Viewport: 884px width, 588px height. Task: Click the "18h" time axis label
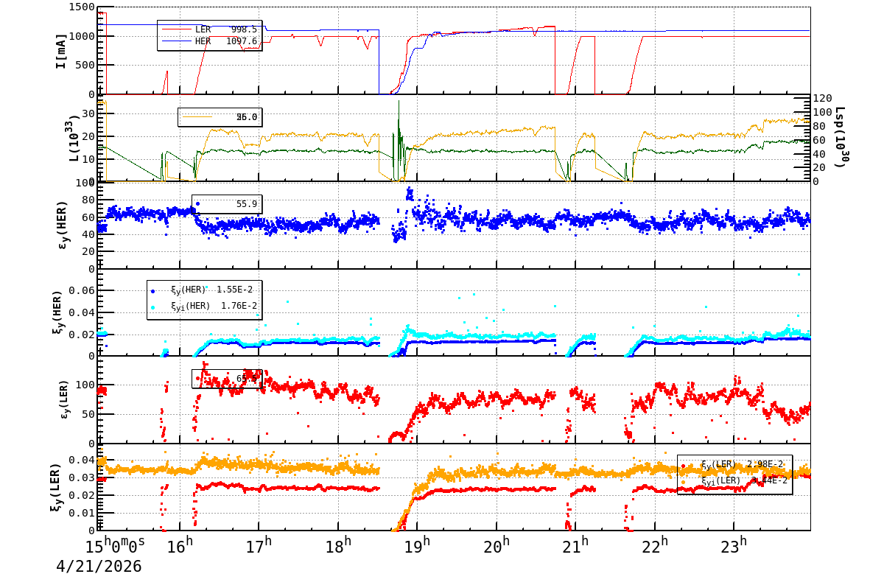[x=338, y=546]
